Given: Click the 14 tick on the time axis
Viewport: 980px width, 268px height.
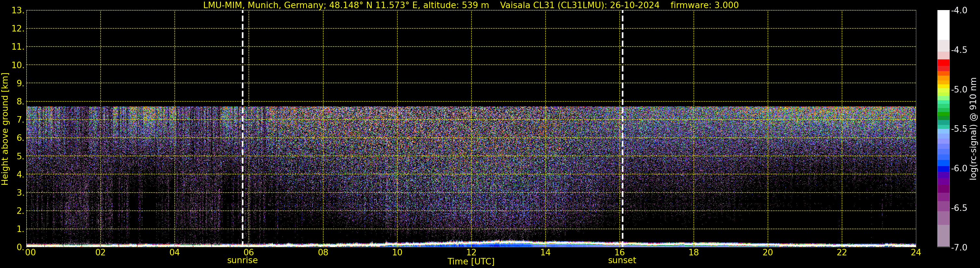Looking at the screenshot, I should (545, 252).
